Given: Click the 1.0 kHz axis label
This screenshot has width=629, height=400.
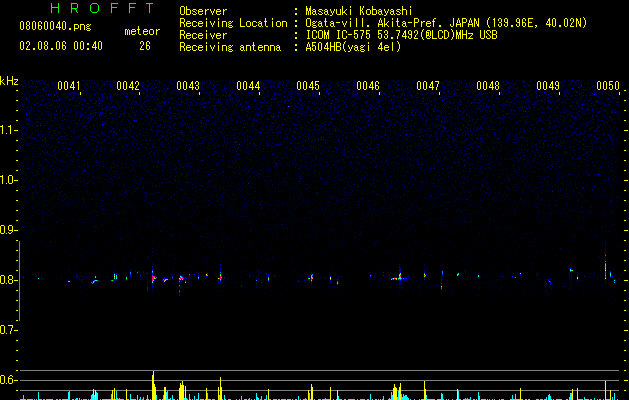Looking at the screenshot, I should 8,180.
